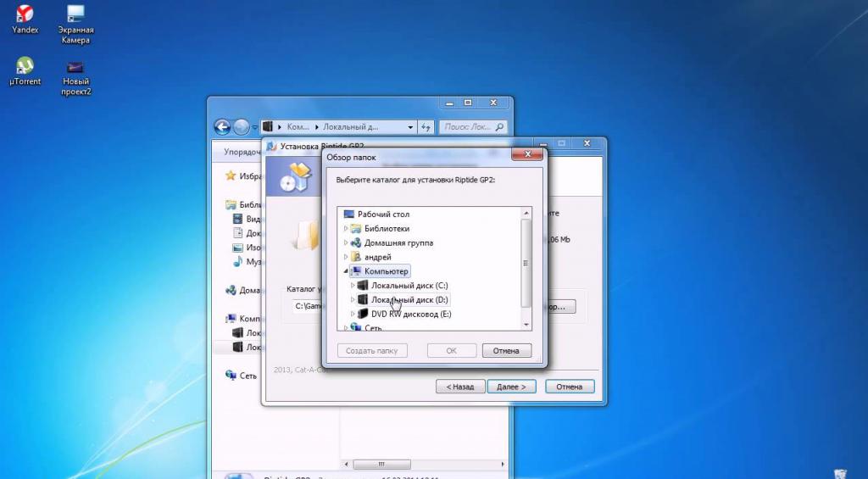Click the folder tree vertical scrollbar
Screen dimensions: 868x479
tap(526, 264)
